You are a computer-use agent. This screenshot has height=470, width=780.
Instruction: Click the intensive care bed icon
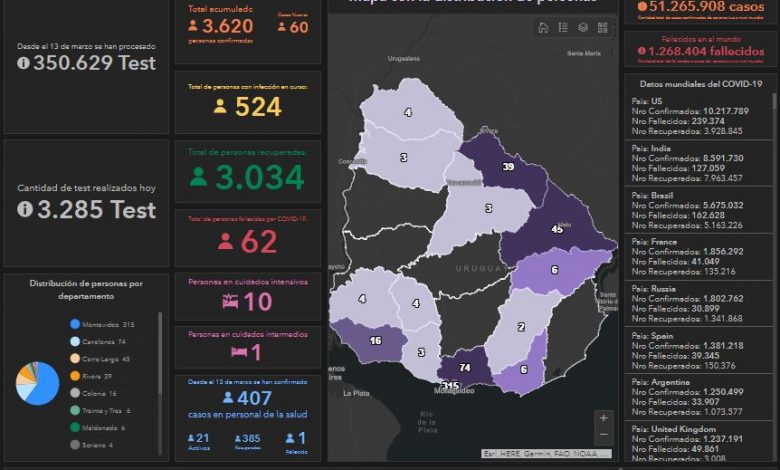[230, 301]
